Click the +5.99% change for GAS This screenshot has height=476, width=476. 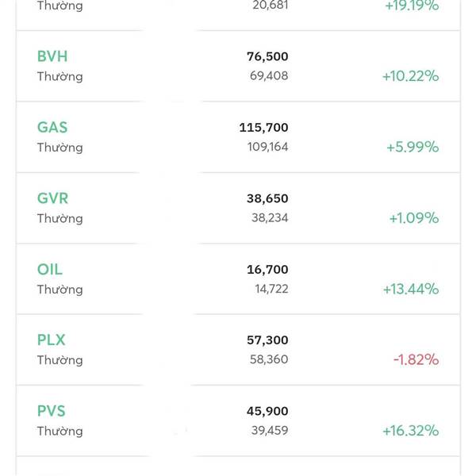pos(413,148)
